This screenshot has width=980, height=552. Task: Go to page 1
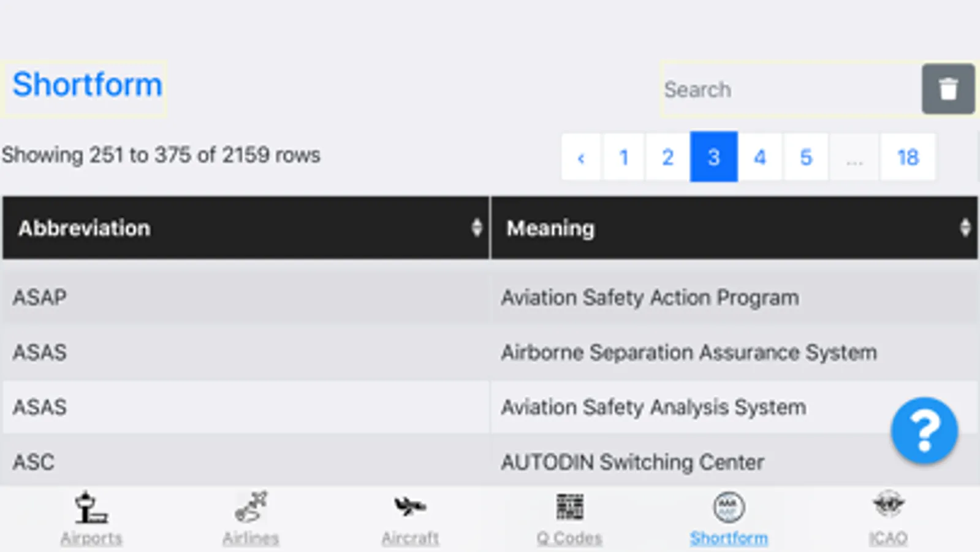(x=624, y=157)
